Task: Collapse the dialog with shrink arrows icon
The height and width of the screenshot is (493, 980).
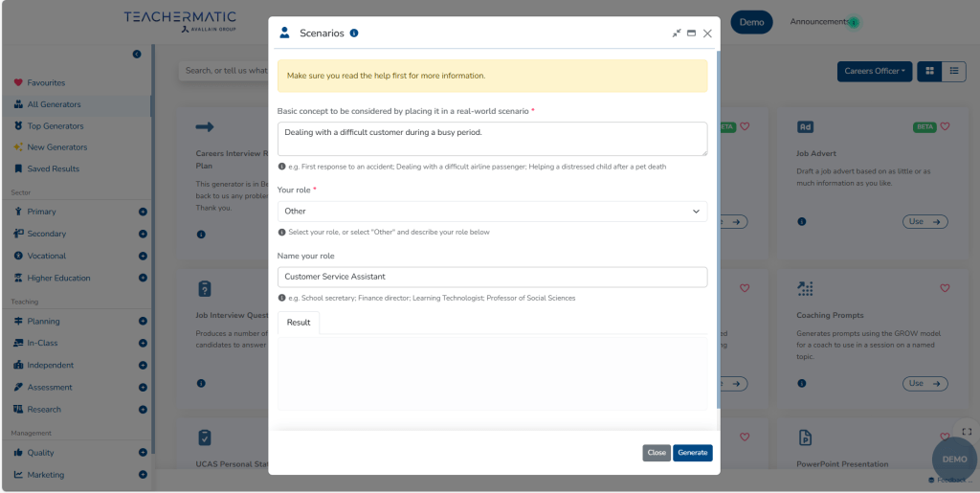Action: point(677,34)
